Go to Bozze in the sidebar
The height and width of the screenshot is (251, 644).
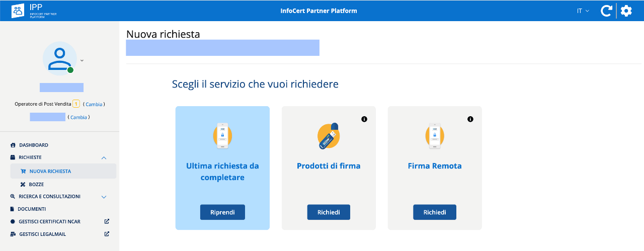(x=36, y=185)
